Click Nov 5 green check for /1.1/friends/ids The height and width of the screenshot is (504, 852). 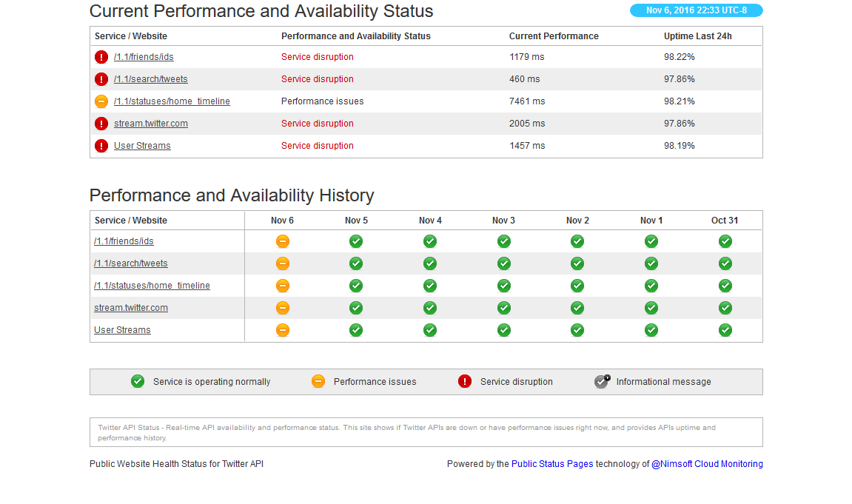[x=356, y=241]
